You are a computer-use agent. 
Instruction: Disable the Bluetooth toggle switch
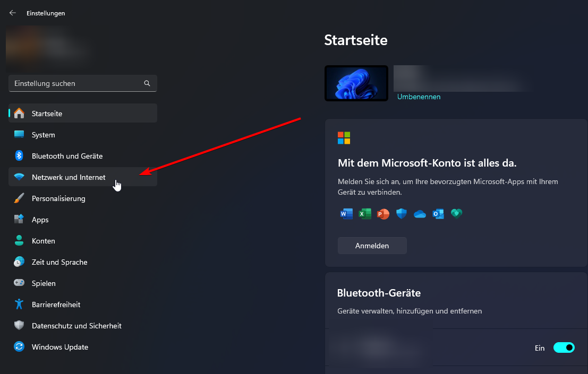(x=564, y=347)
